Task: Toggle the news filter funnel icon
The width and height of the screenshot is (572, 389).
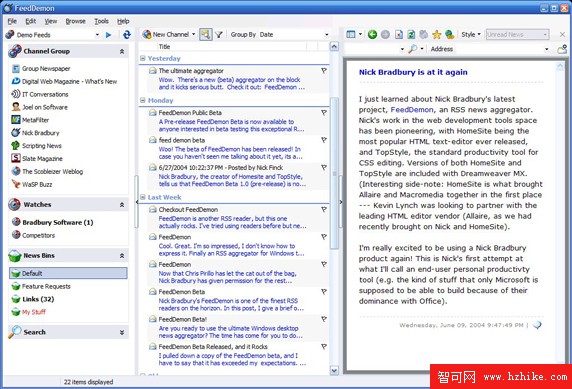Action: point(219,35)
